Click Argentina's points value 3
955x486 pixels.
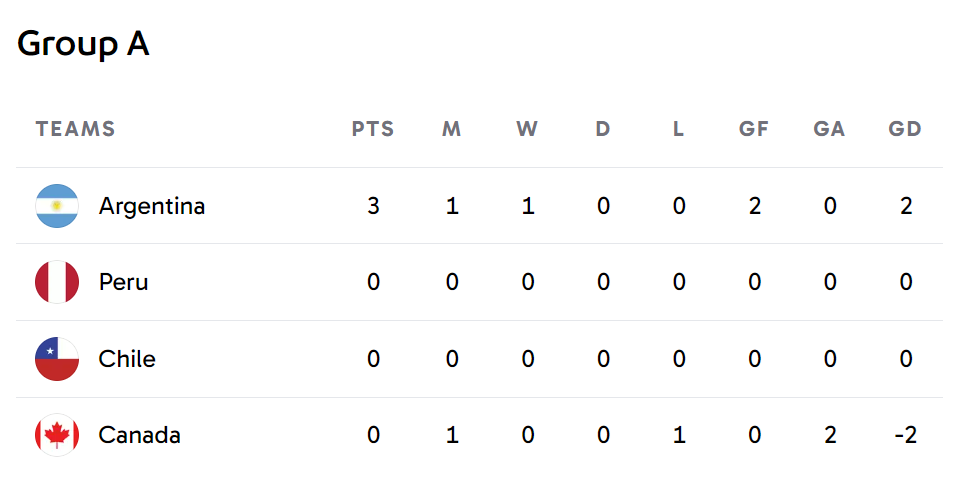point(373,206)
